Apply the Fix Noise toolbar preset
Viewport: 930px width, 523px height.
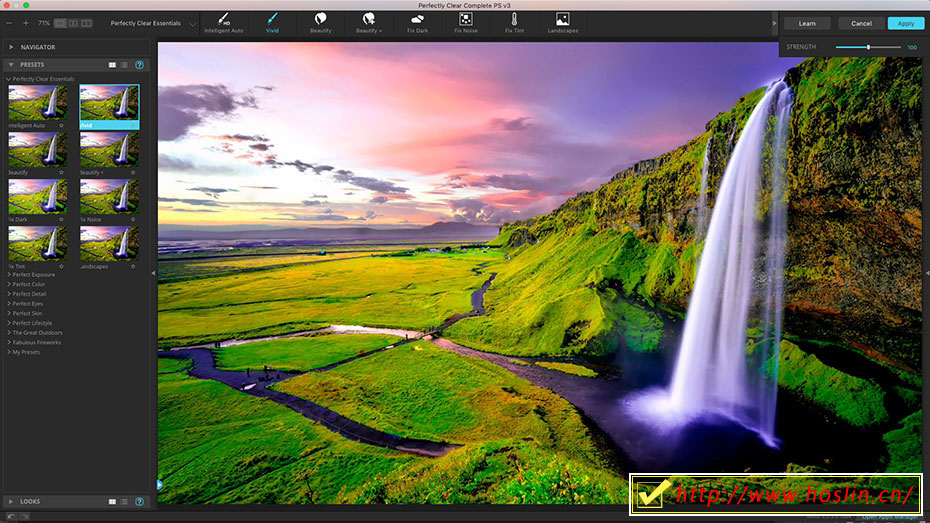[466, 23]
